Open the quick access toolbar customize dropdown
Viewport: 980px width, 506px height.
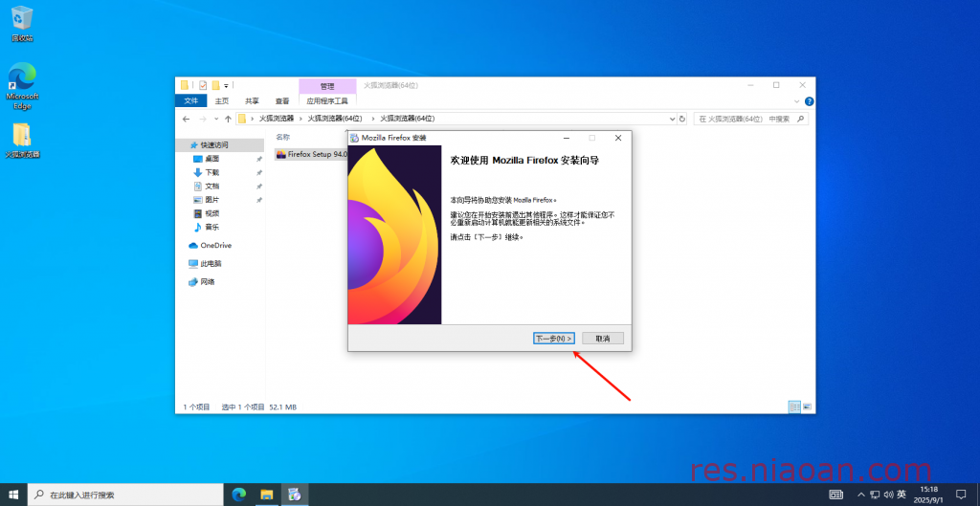coord(226,85)
